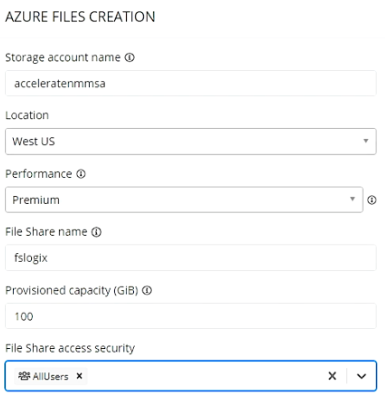Viewport: 385px width, 399px height.
Task: Click info icon beside Storage account name
Action: point(129,58)
